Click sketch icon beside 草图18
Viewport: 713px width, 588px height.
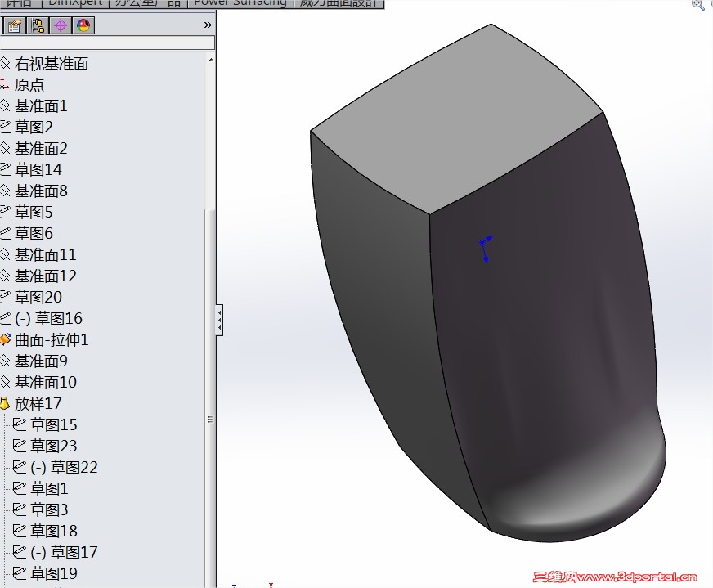pos(19,531)
